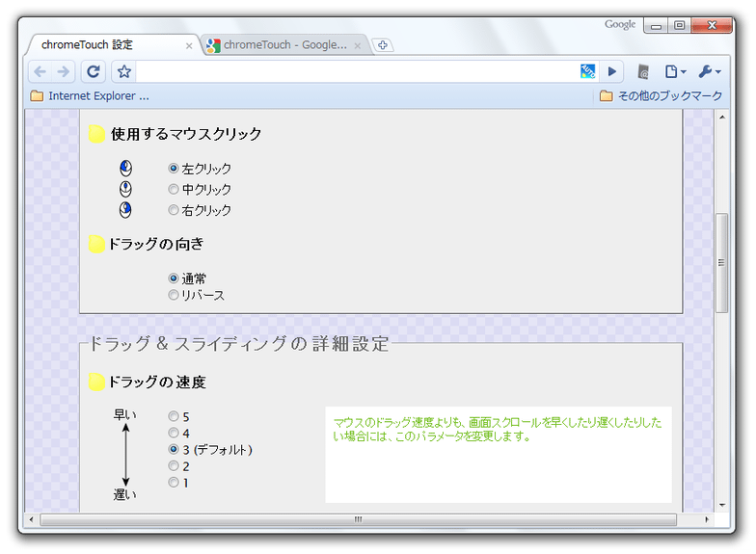Select the 右クリック radio button
Viewport: 756px width, 554px height.
click(174, 210)
